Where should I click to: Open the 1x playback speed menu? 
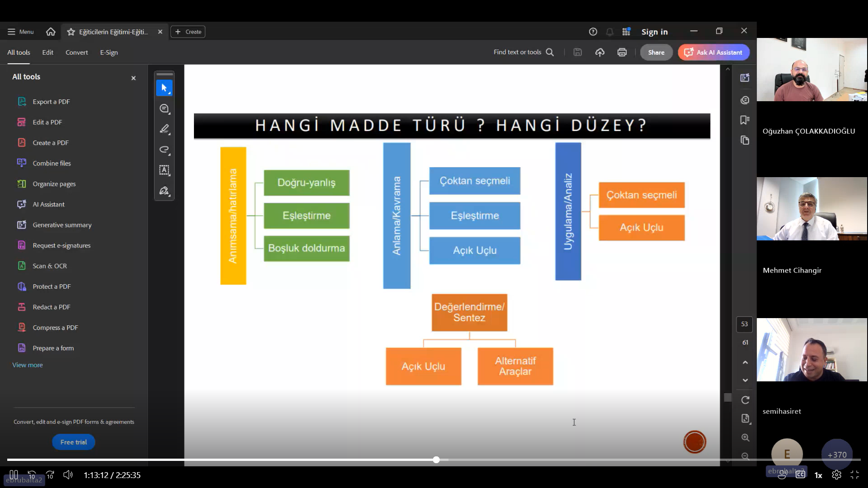[x=818, y=475]
